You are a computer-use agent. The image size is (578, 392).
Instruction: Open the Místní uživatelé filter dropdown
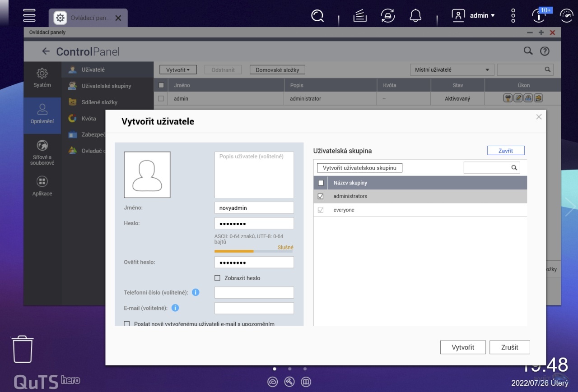[452, 69]
